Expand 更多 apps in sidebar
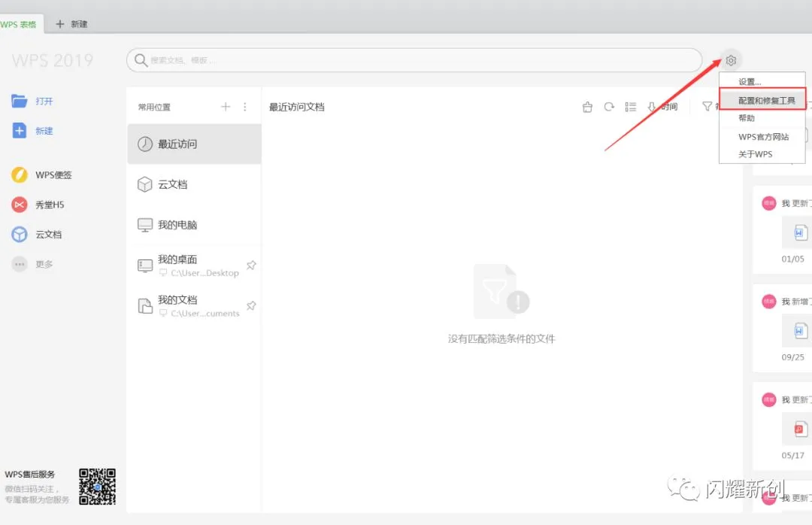The image size is (812, 525). click(32, 264)
